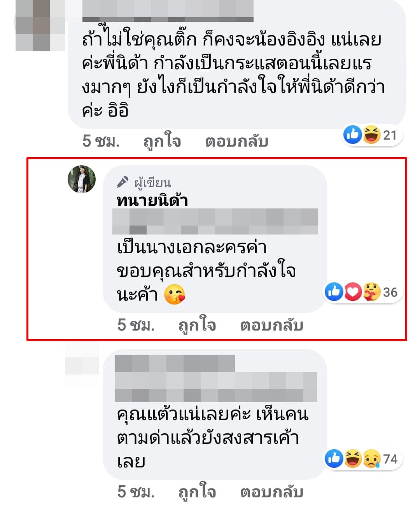This screenshot has height=511, width=420.
Task: Click the blue like reaction icon beside 36
Action: 334,292
